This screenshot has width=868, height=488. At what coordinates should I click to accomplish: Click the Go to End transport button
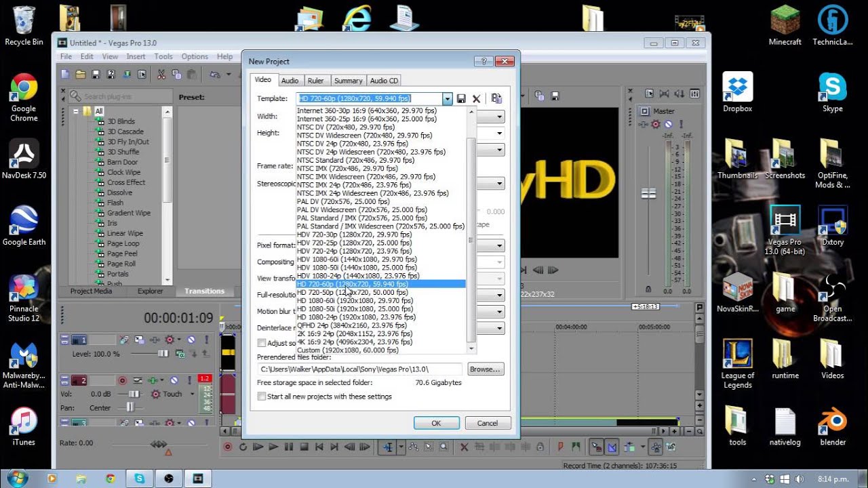pos(334,447)
